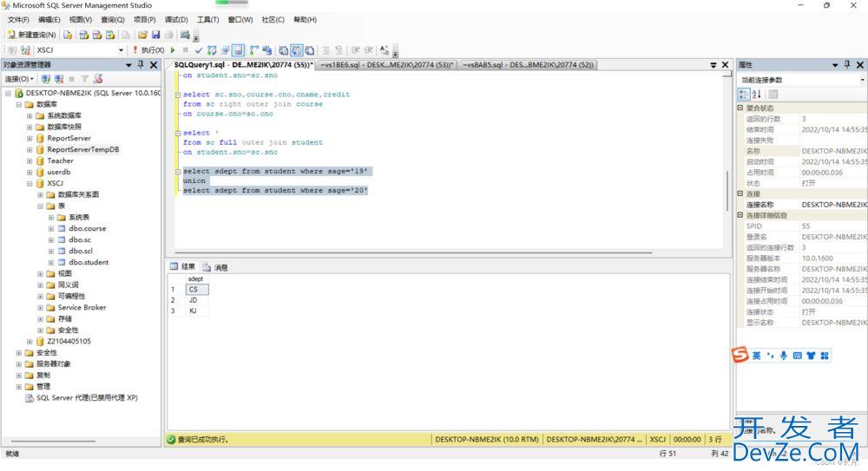Comment out the selected lines icon
This screenshot has height=471, width=868.
[x=326, y=50]
